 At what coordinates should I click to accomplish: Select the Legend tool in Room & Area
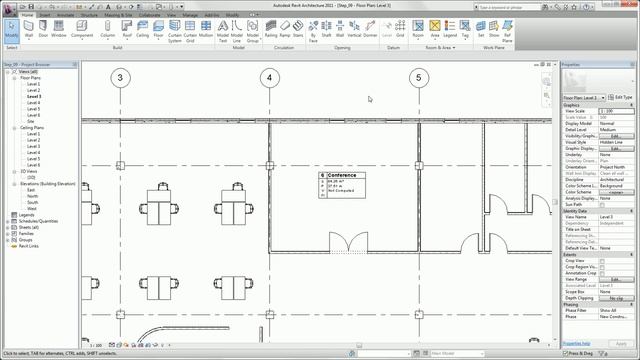(450, 29)
